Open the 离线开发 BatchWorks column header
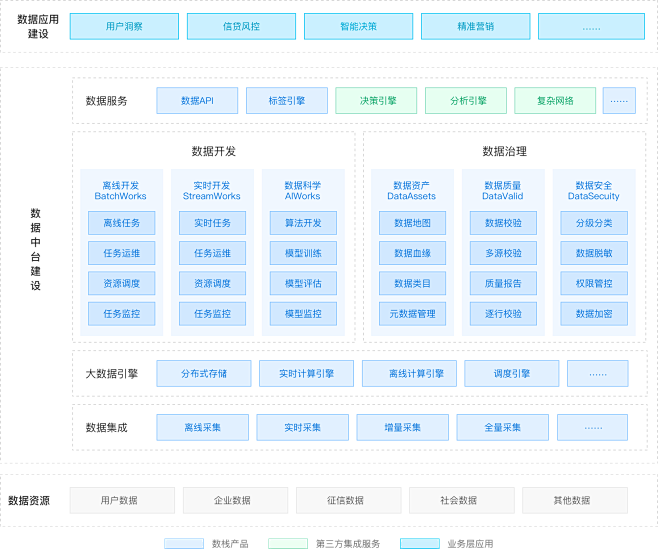This screenshot has height=549, width=658. [121, 190]
